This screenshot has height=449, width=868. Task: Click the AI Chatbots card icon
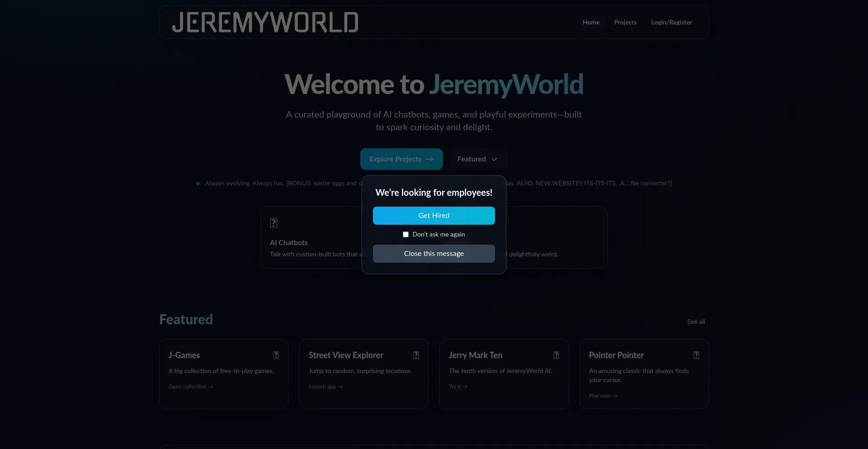[x=274, y=223]
